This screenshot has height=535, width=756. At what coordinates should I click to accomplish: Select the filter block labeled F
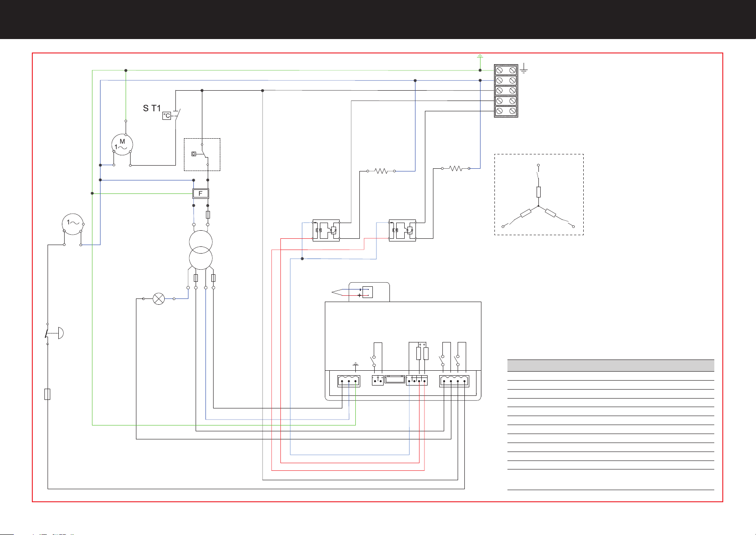click(201, 193)
